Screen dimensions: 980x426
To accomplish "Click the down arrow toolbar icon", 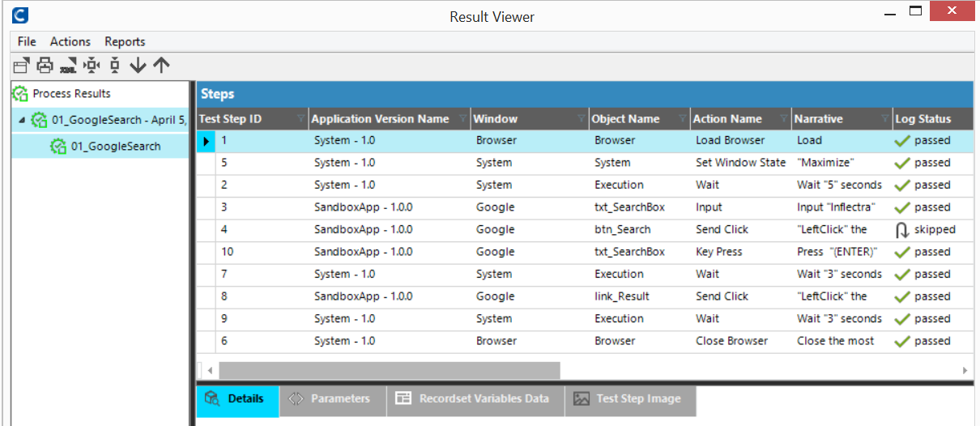I will click(138, 66).
